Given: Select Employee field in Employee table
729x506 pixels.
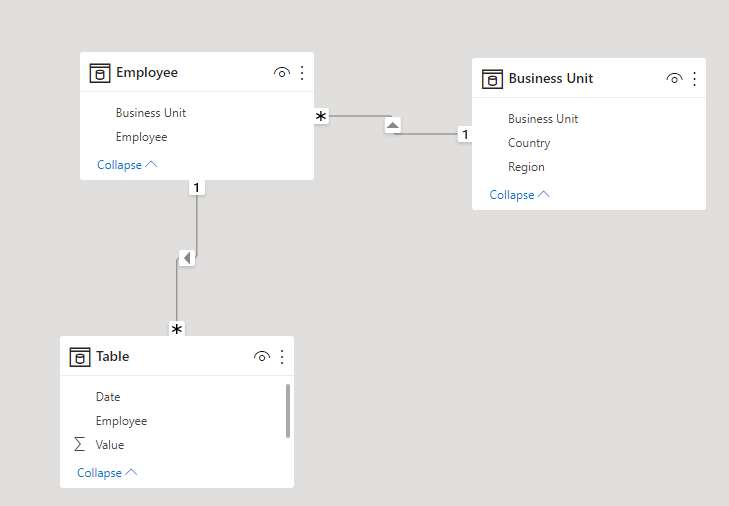Looking at the screenshot, I should click(141, 137).
